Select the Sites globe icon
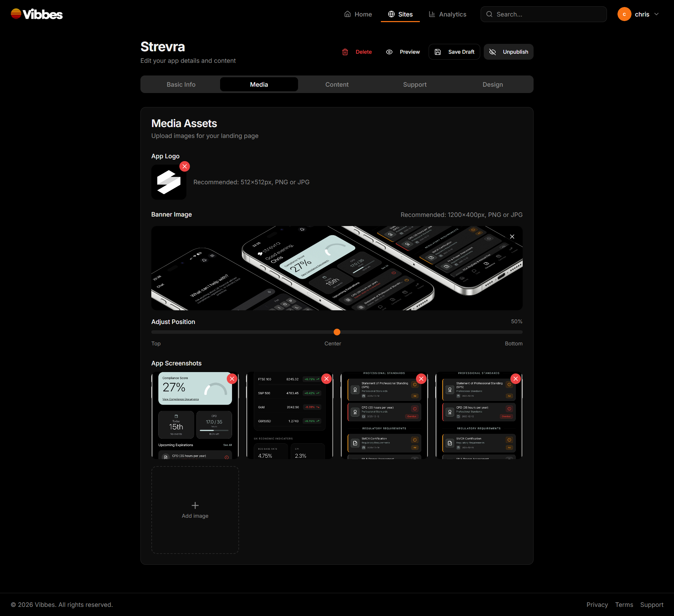This screenshot has height=616, width=674. coord(391,14)
